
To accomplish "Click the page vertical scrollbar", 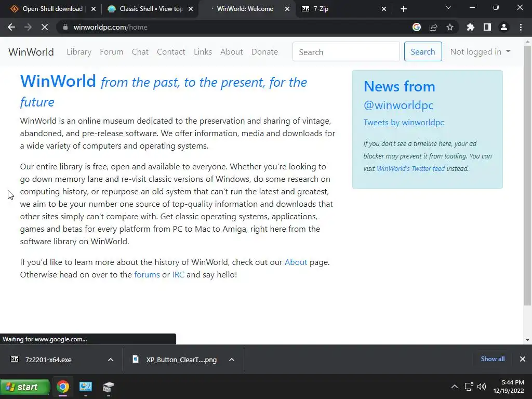I will (527, 176).
